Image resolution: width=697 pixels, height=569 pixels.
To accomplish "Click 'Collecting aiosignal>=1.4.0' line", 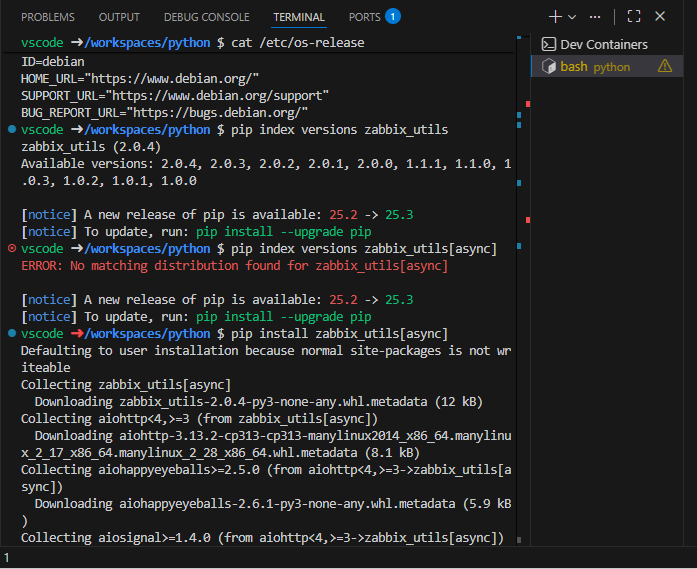I will (262, 538).
